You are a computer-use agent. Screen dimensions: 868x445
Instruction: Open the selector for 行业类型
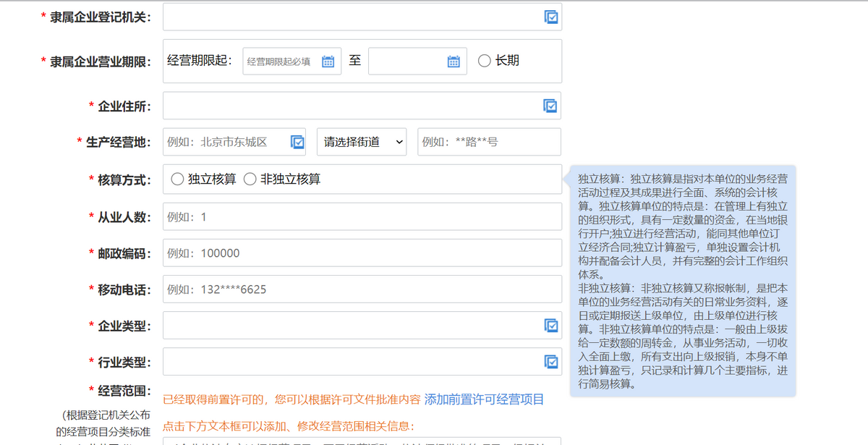tap(553, 361)
